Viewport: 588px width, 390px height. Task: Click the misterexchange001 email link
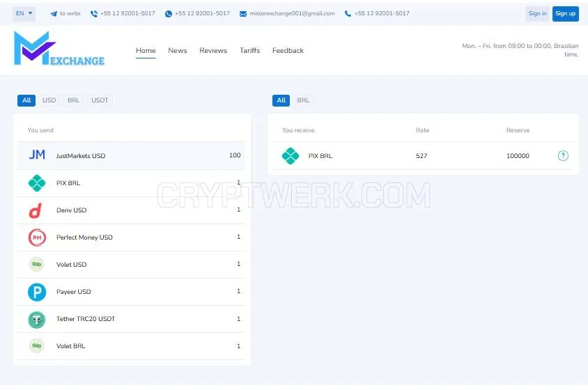click(292, 13)
